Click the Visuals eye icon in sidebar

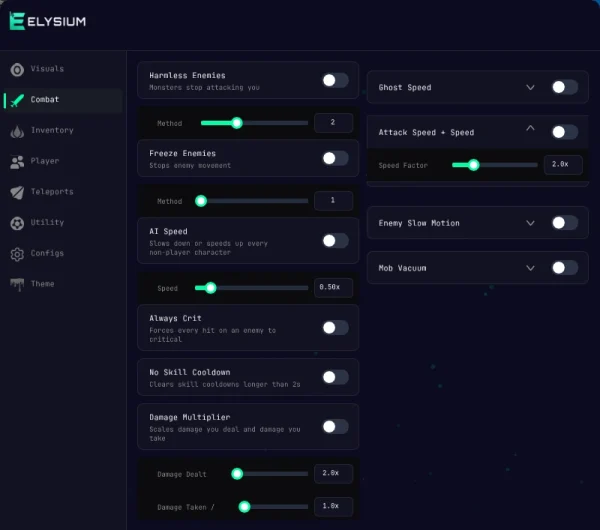(x=17, y=70)
